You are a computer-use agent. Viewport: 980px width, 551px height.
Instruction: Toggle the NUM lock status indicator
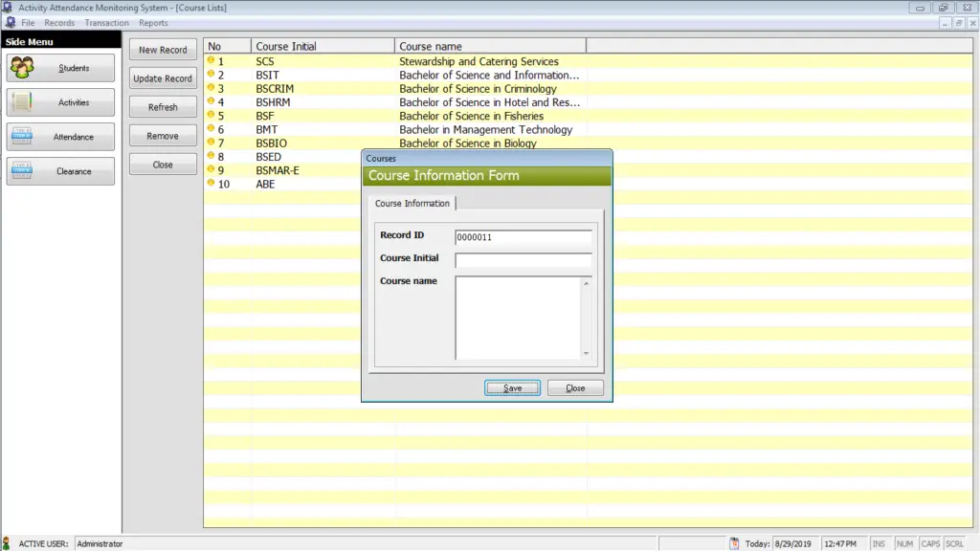coord(904,542)
